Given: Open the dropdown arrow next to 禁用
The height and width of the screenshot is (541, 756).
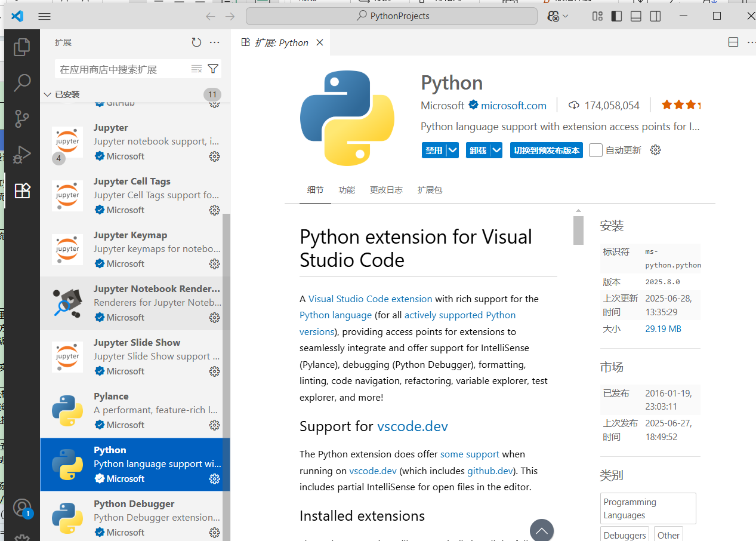Looking at the screenshot, I should click(453, 150).
